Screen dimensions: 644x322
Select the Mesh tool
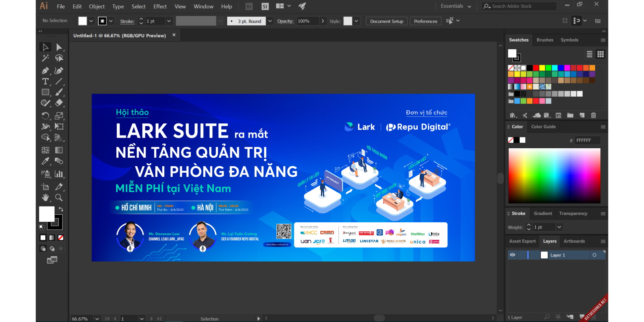tap(45, 150)
